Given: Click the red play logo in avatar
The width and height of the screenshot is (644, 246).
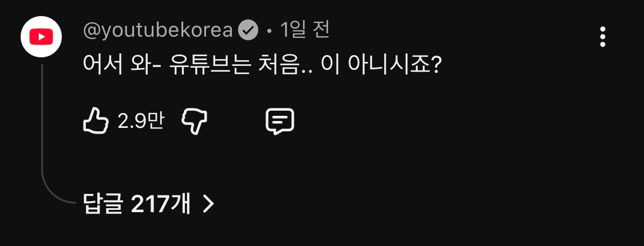Looking at the screenshot, I should [41, 37].
